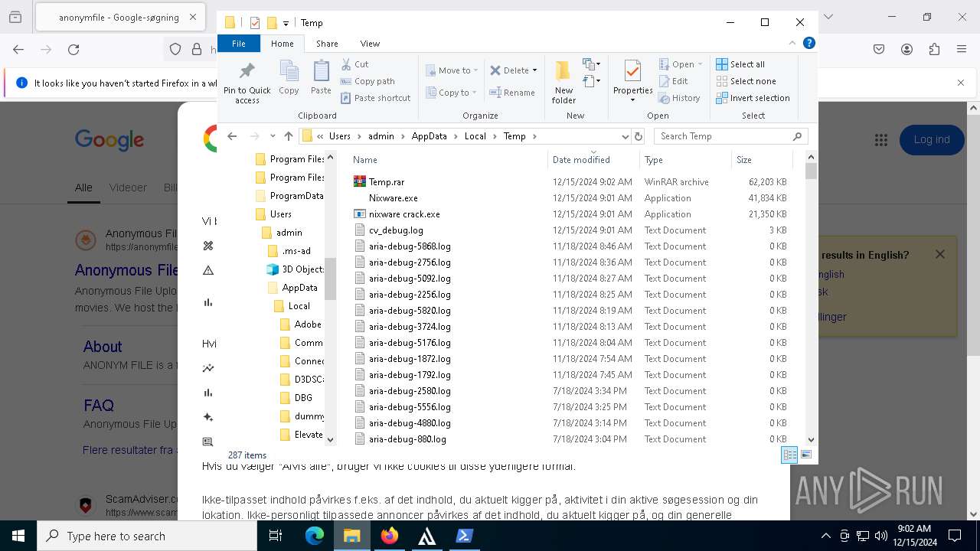Select ProgramData in navigation tree
Screen dimensions: 980x551
[289, 196]
